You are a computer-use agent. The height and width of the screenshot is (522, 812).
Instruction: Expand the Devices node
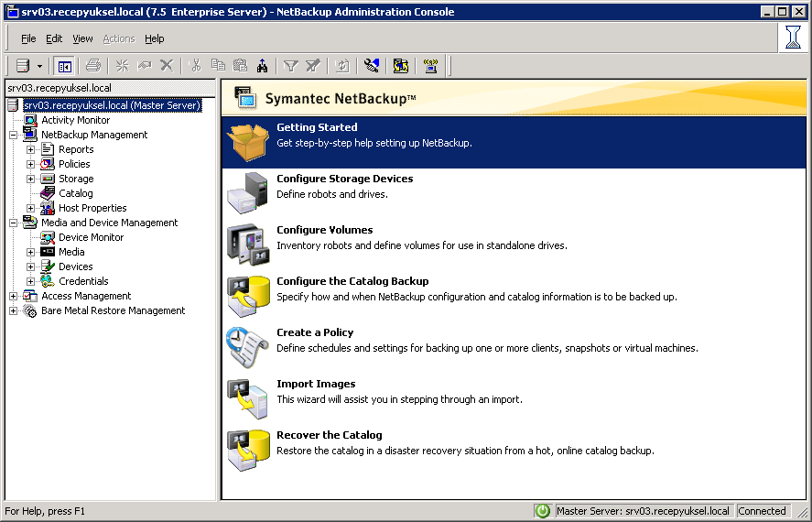tap(30, 266)
